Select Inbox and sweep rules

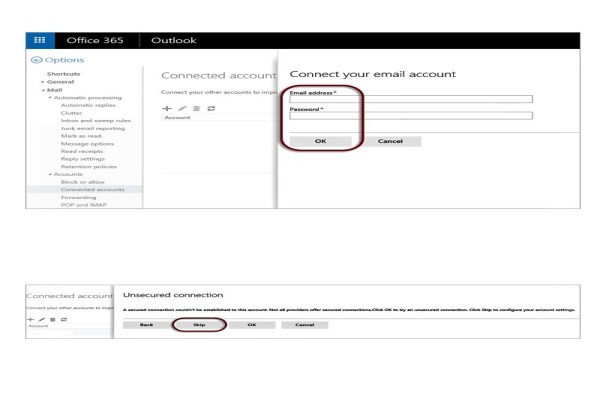point(96,121)
